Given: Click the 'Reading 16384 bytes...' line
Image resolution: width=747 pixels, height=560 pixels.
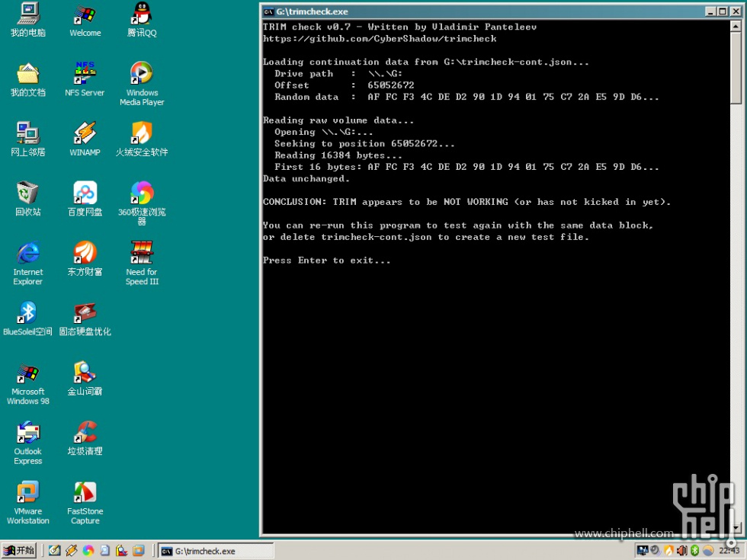Looking at the screenshot, I should 338,155.
